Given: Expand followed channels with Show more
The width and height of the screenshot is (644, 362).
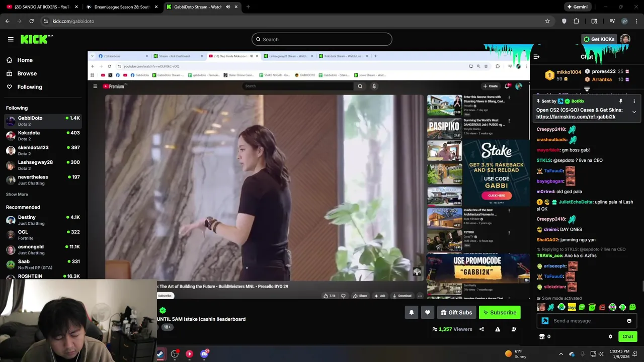Looking at the screenshot, I should coord(17,194).
